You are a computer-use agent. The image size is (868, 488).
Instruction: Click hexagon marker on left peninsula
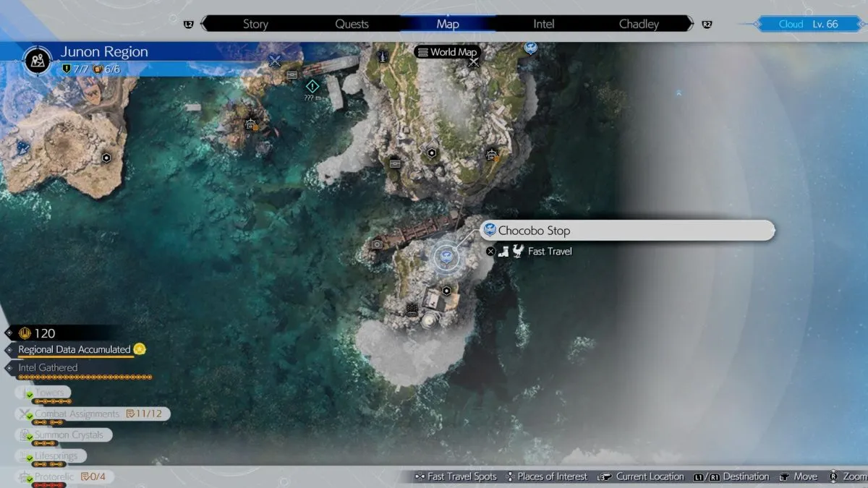[x=106, y=158]
